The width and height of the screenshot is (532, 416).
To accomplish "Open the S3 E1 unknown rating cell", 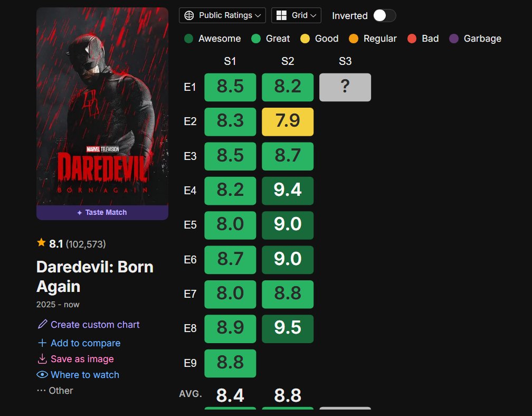I will 345,87.
